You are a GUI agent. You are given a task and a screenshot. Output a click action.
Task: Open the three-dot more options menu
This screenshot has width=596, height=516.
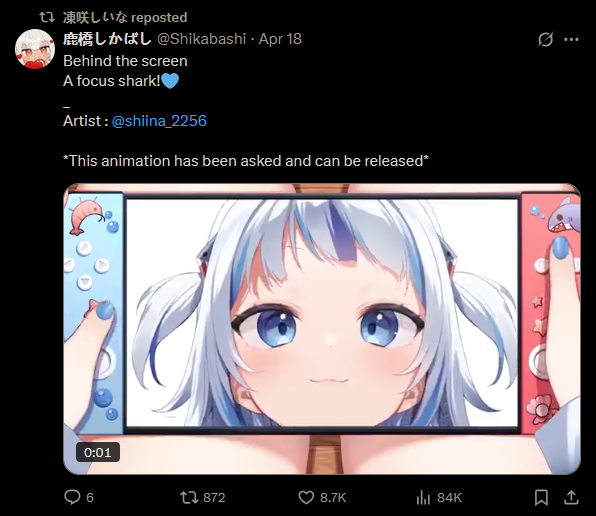[571, 39]
